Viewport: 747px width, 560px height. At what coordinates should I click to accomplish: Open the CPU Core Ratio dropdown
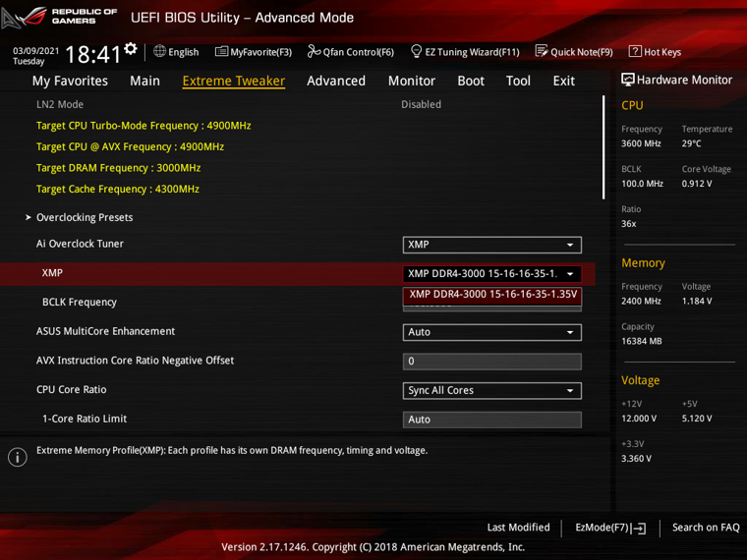point(491,390)
